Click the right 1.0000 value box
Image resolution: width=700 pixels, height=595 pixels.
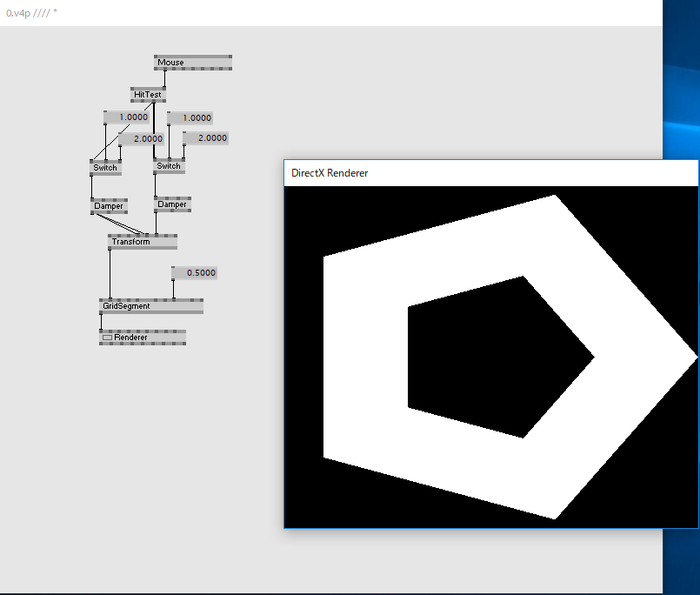[x=190, y=118]
